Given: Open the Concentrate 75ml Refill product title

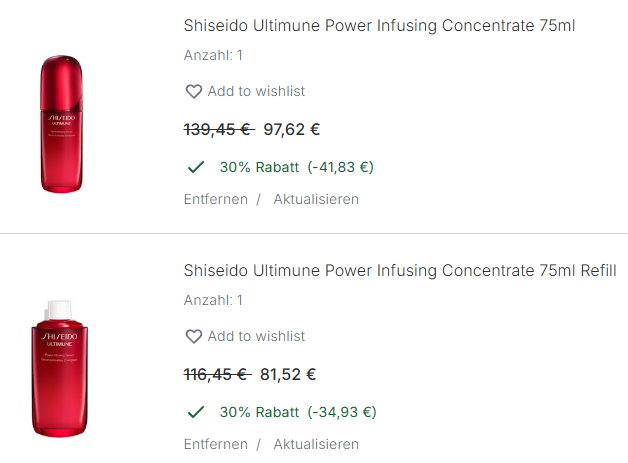Looking at the screenshot, I should click(x=399, y=270).
